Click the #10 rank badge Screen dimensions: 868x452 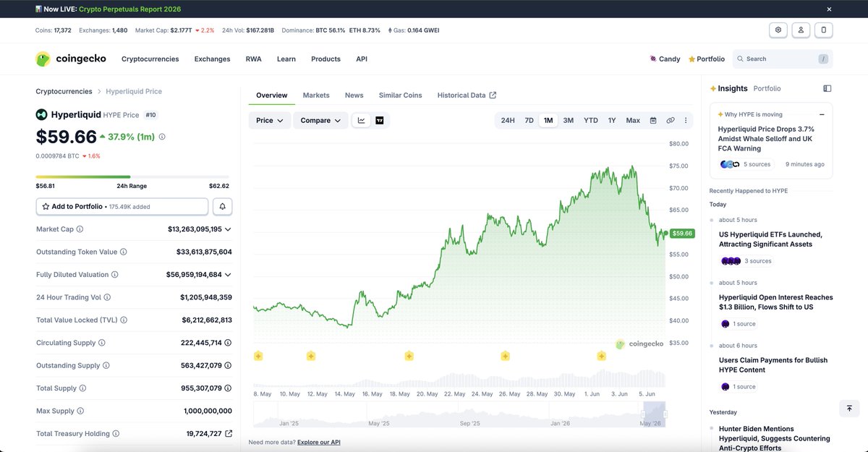point(150,115)
